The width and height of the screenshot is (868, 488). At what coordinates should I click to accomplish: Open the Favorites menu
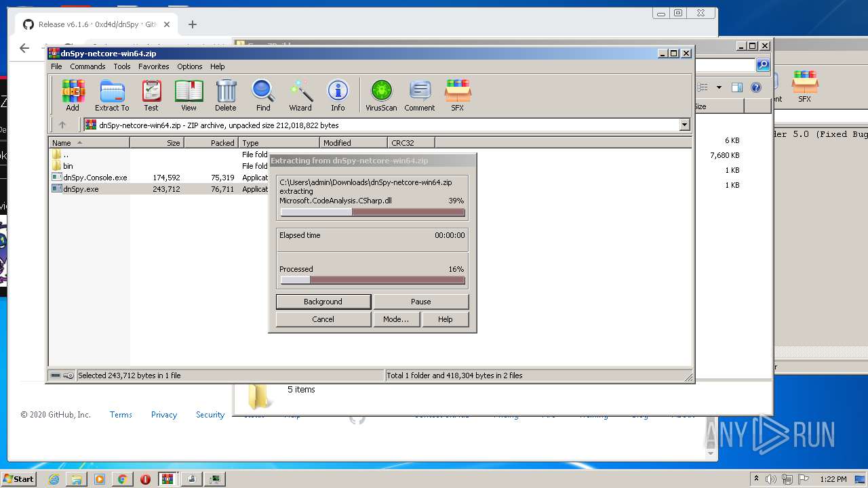[x=154, y=66]
